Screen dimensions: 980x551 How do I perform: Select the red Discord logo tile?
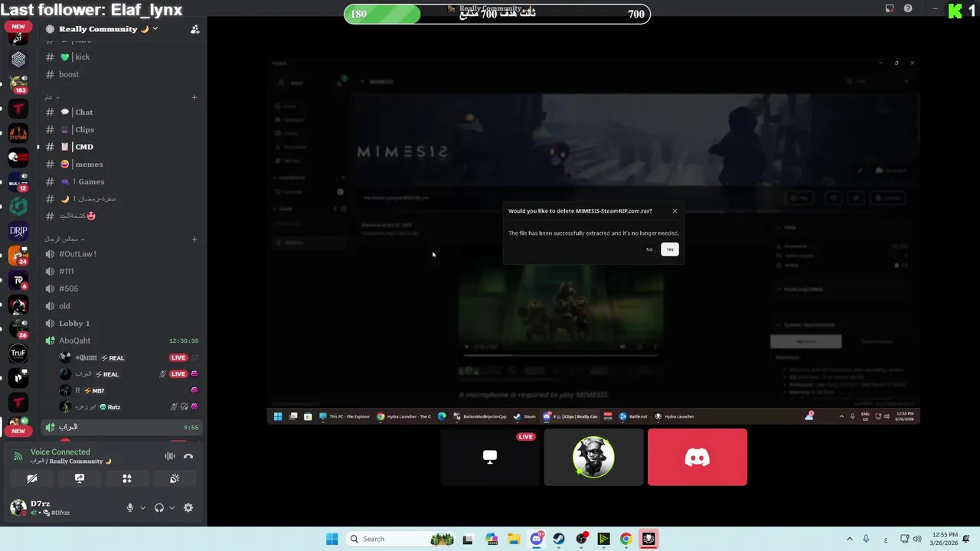697,457
